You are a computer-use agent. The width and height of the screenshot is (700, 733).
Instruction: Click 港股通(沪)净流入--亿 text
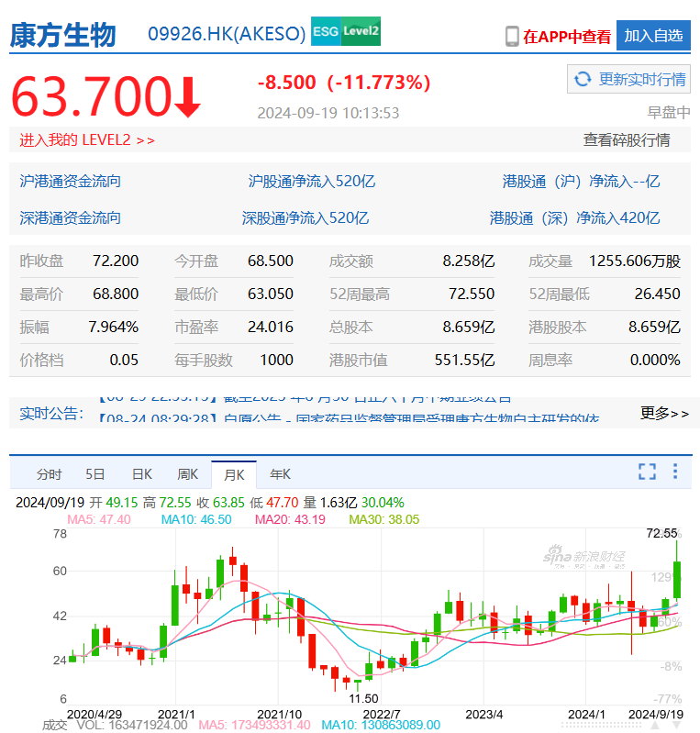click(582, 182)
